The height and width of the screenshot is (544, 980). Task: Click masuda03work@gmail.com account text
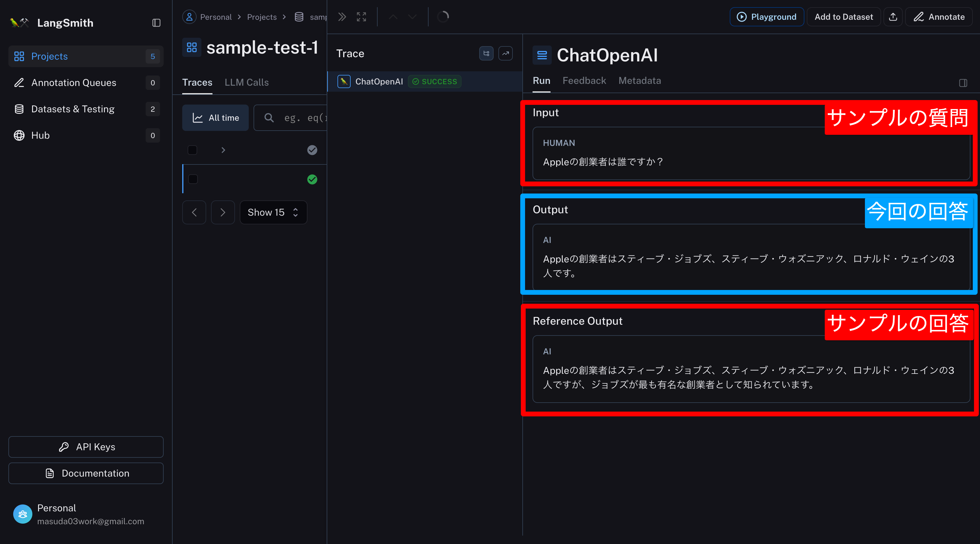[x=91, y=522]
